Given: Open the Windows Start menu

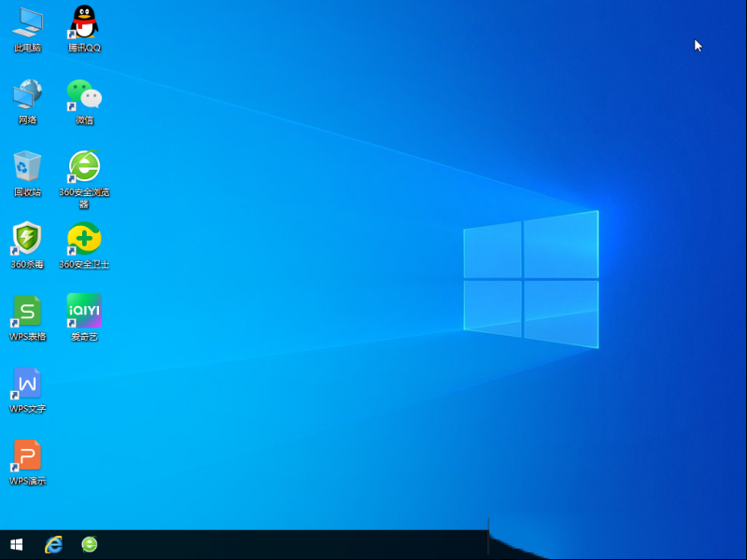Looking at the screenshot, I should [x=17, y=544].
